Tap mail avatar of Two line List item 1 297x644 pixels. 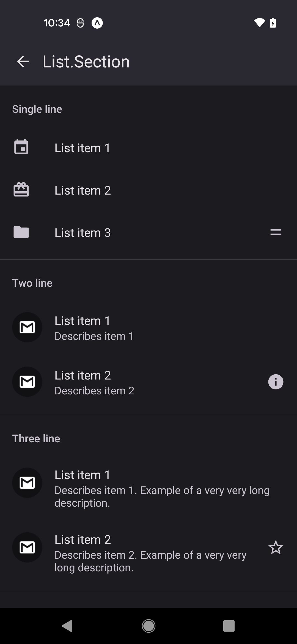(x=27, y=327)
